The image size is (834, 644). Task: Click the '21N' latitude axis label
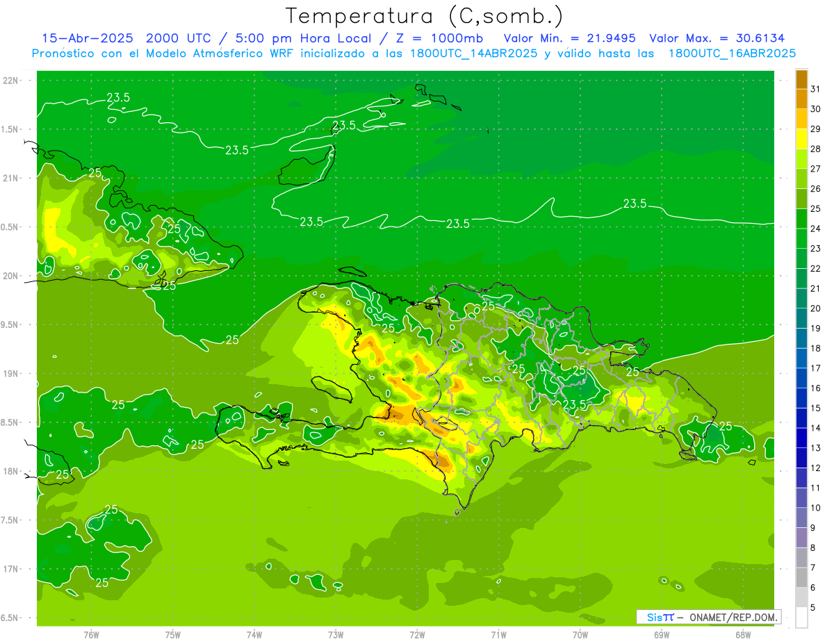12,178
